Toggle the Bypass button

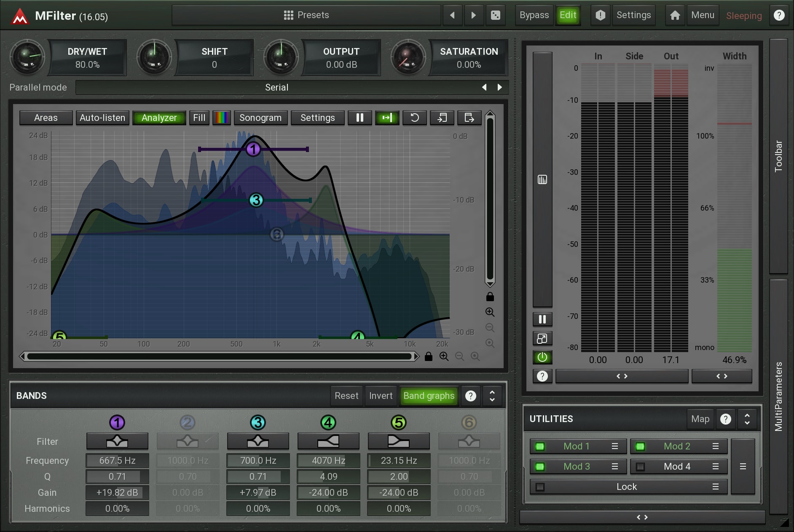(534, 15)
